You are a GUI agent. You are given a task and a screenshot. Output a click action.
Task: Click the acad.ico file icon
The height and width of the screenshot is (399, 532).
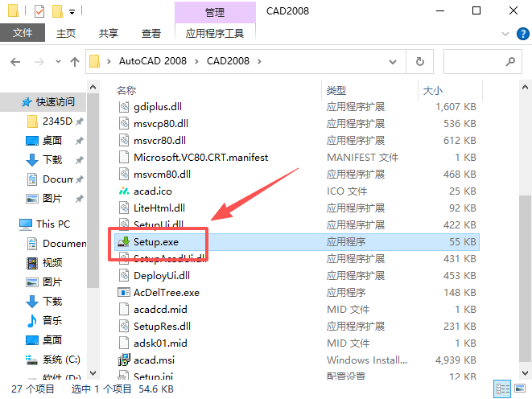tap(124, 191)
